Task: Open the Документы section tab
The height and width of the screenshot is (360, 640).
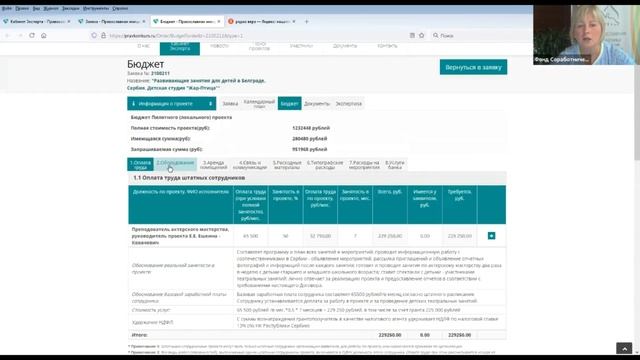Action: tap(317, 104)
